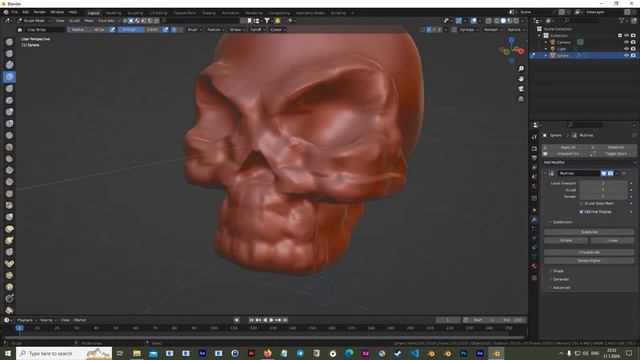Screen dimensions: 640x360
Task: Click the Windows Start button
Action: [8, 353]
